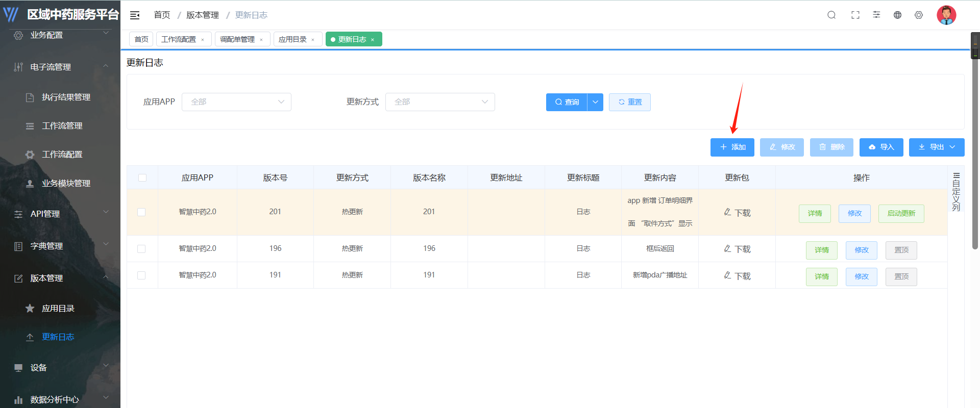
Task: Toggle the select-all checkbox in table header
Action: pos(142,177)
